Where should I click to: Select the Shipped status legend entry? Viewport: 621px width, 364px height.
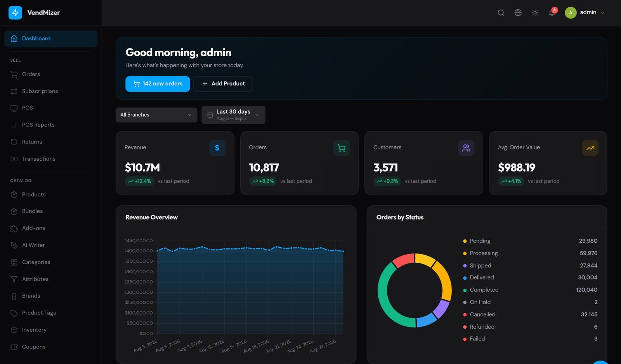pos(530,265)
